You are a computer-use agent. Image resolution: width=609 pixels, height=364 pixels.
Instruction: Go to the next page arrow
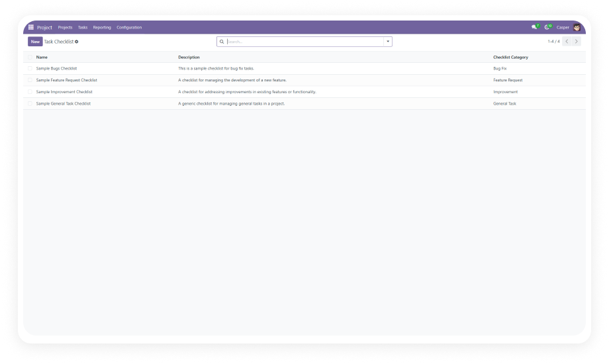click(x=577, y=41)
